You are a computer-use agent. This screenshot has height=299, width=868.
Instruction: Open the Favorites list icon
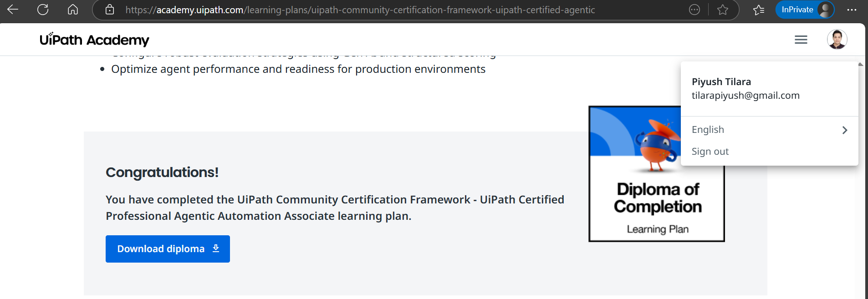(758, 10)
